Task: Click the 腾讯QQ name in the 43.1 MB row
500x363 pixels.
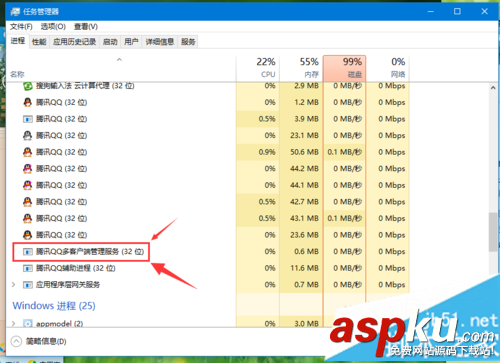Action: coord(61,218)
